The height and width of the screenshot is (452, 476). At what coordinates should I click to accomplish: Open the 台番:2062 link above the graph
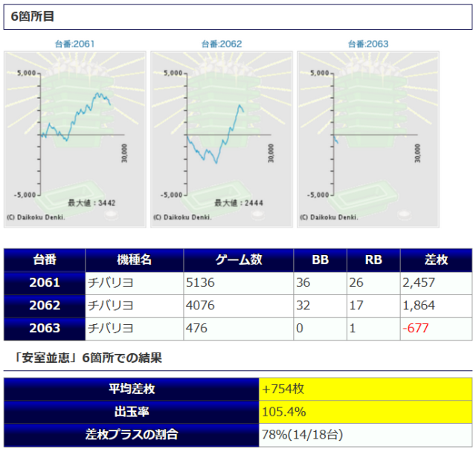pos(221,44)
